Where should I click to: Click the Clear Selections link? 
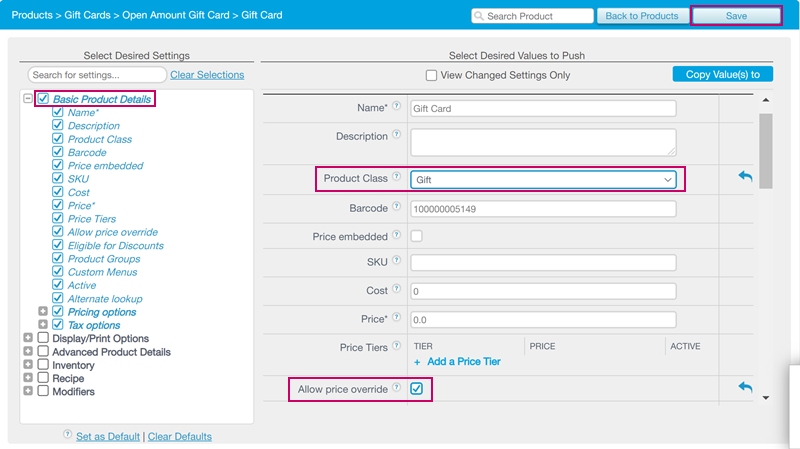pyautogui.click(x=207, y=75)
